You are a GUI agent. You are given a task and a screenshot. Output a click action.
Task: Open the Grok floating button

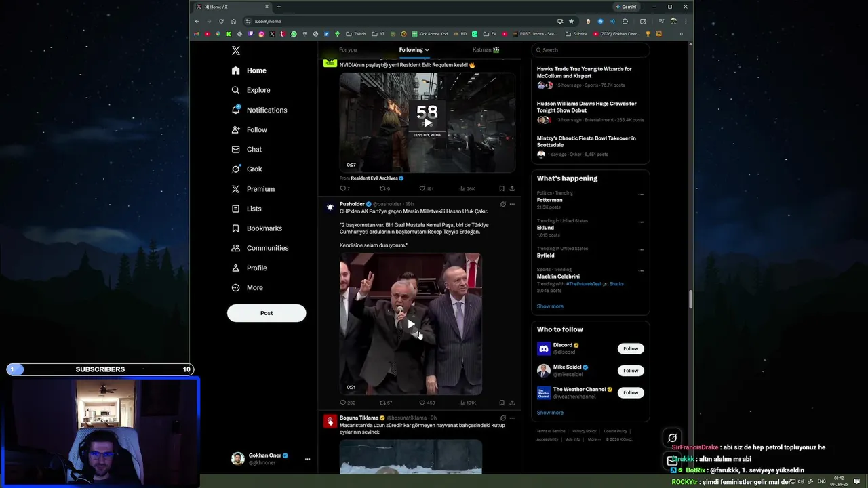pyautogui.click(x=672, y=438)
